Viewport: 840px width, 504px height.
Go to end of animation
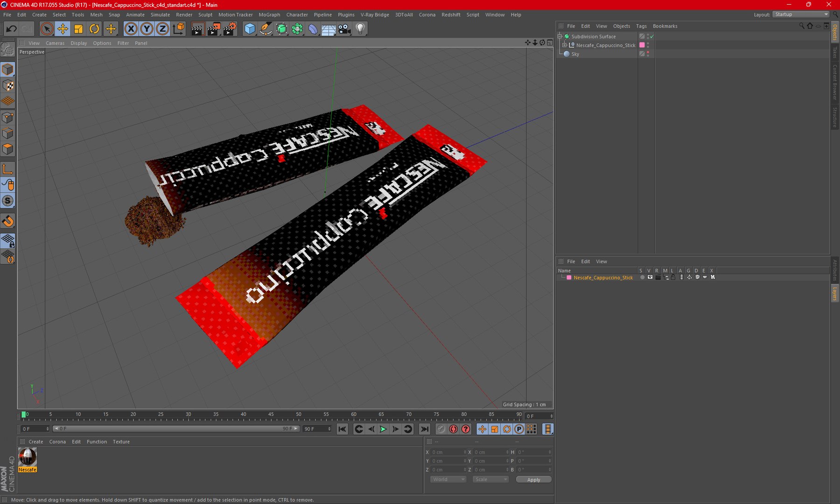[424, 429]
